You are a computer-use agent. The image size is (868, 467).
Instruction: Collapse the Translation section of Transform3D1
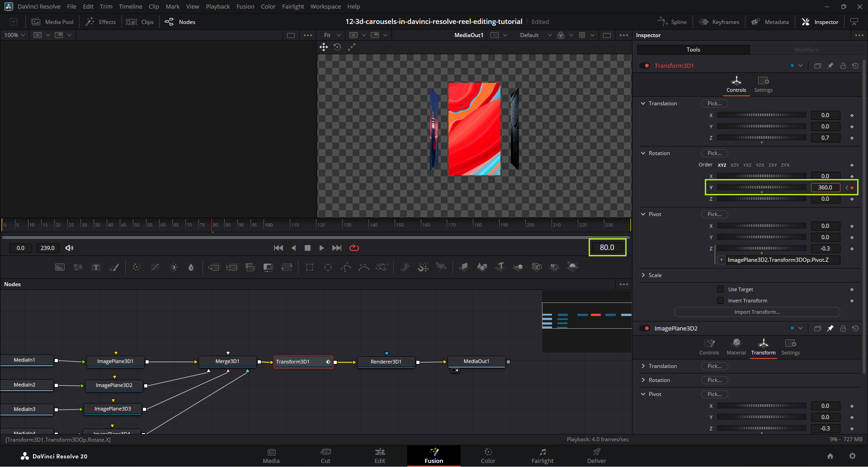pyautogui.click(x=643, y=104)
